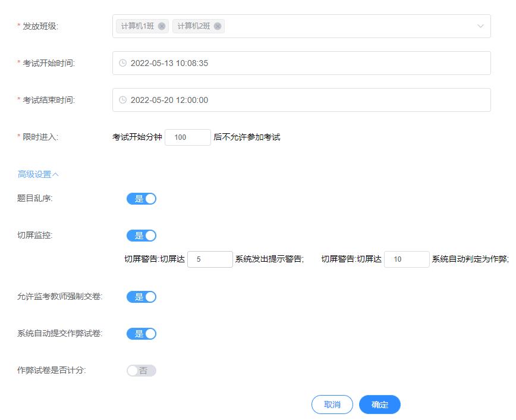Disable 系统自动提交作弊试卷 auto-submit

pos(141,333)
